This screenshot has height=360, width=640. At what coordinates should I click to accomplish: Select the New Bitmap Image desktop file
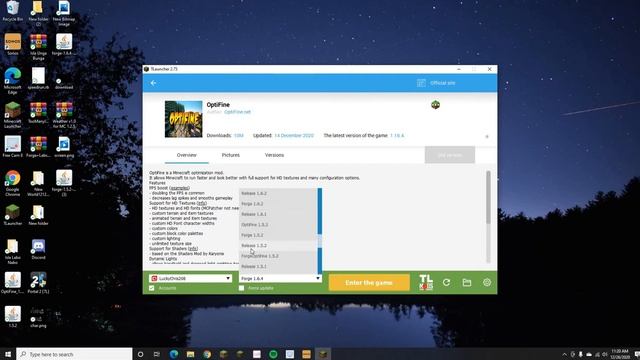[64, 13]
